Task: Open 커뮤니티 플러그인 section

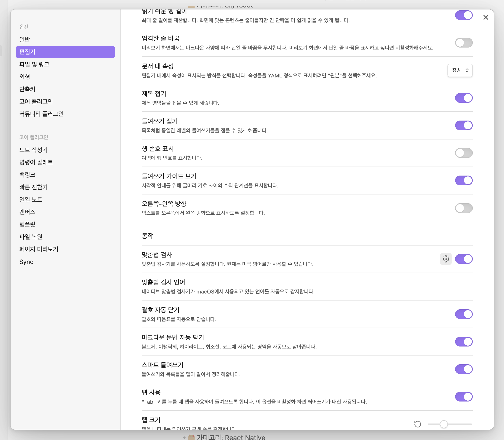Action: coord(41,114)
